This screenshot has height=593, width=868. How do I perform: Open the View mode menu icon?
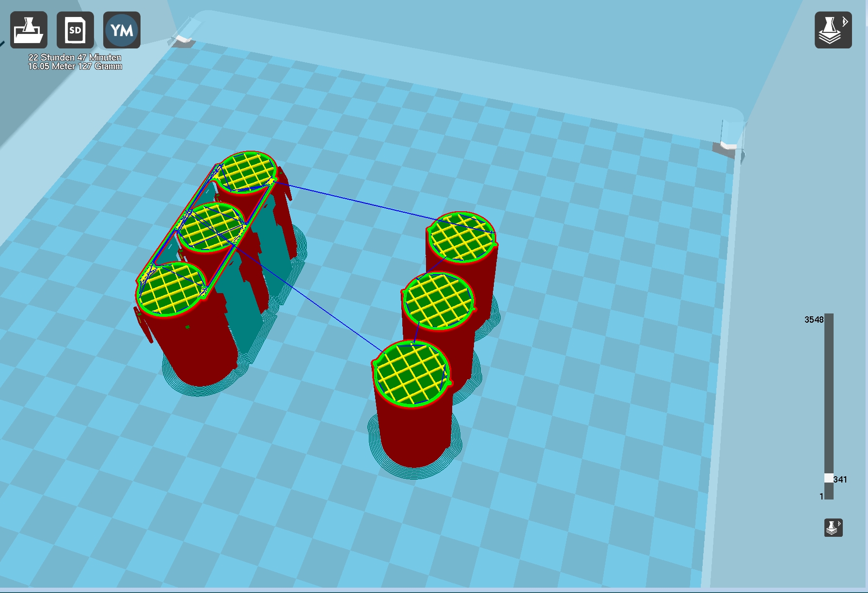coord(833,30)
